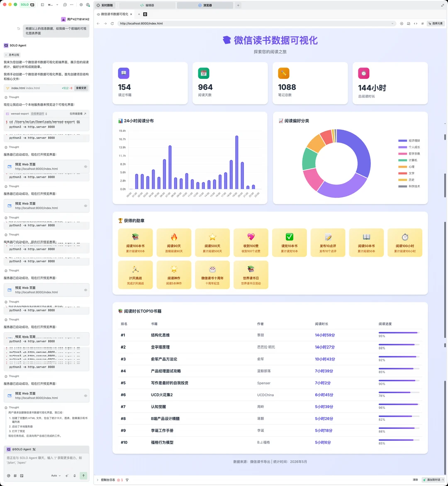Attach an image using the picture icon

(x=22, y=476)
